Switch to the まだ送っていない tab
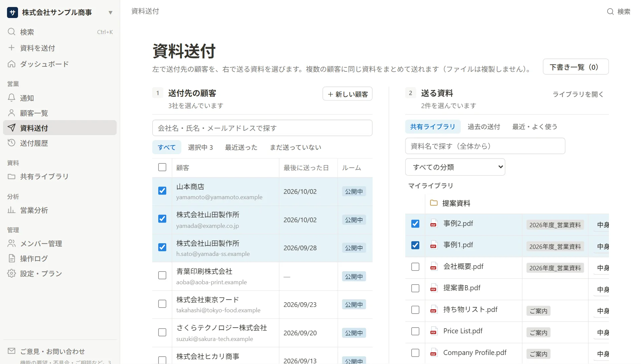This screenshot has width=641, height=364. [295, 147]
